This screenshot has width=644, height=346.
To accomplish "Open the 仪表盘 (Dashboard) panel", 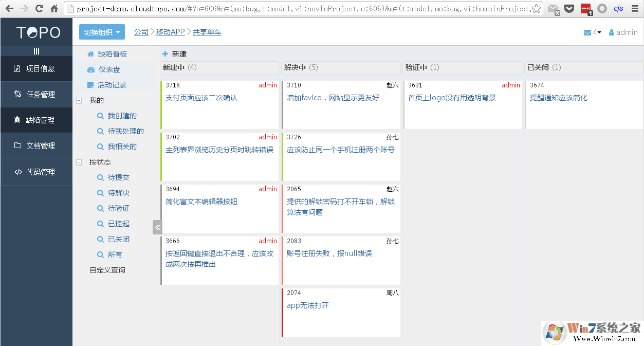I will (x=107, y=69).
